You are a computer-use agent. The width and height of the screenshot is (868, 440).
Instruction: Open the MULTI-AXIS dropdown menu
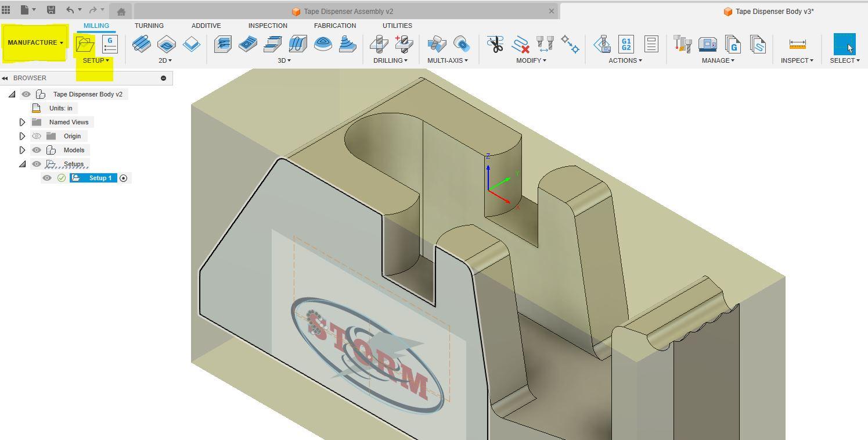pyautogui.click(x=448, y=60)
